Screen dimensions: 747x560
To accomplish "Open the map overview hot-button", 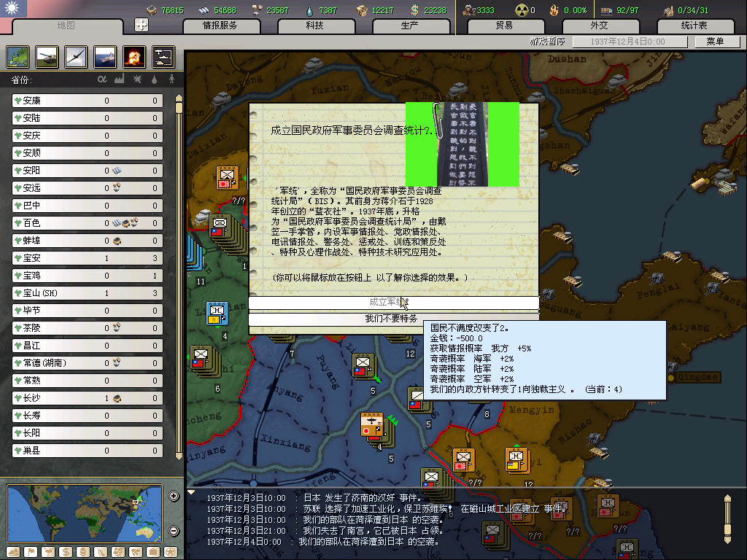I will pos(18,57).
